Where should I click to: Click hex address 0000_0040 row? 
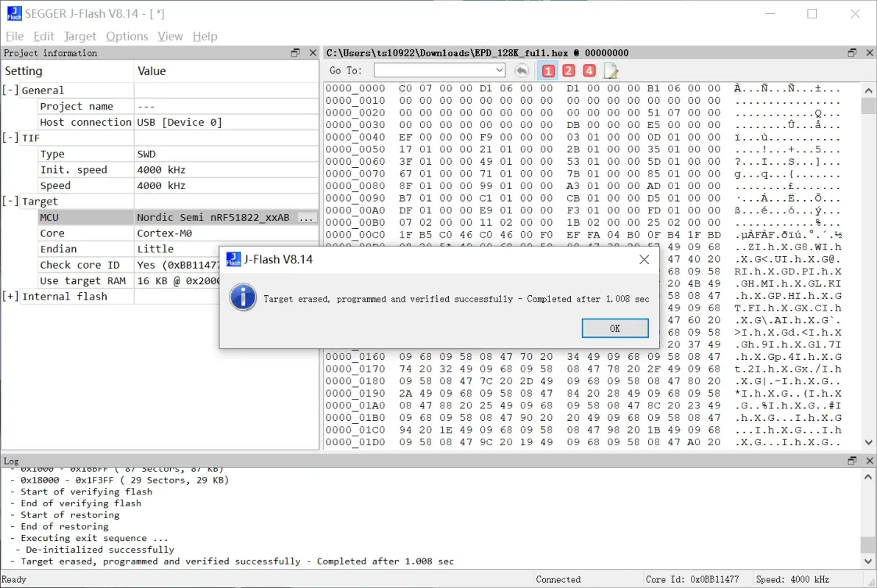(355, 137)
